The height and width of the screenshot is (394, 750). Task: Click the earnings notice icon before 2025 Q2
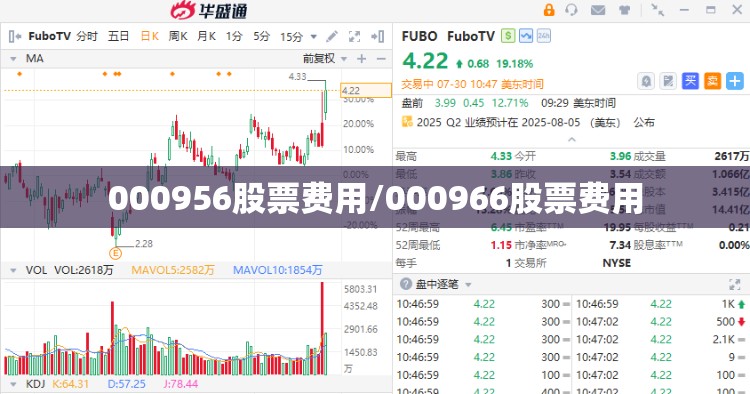(407, 121)
